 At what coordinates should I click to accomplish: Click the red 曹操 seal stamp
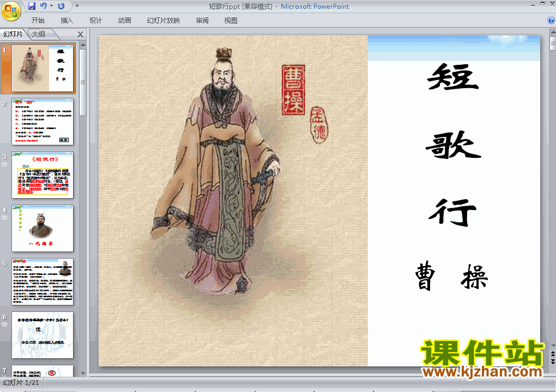[293, 90]
